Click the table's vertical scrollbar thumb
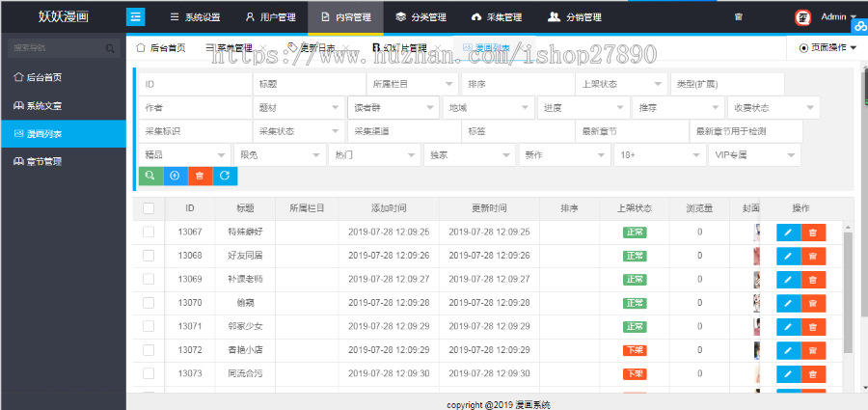Viewport: 868px width, 410px height. click(x=848, y=292)
